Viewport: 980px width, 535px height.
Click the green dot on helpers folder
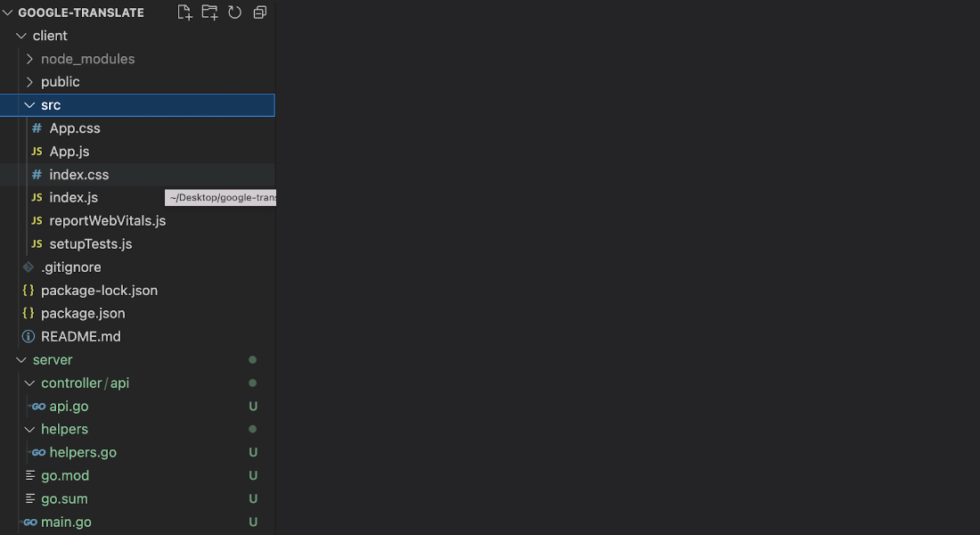click(252, 429)
